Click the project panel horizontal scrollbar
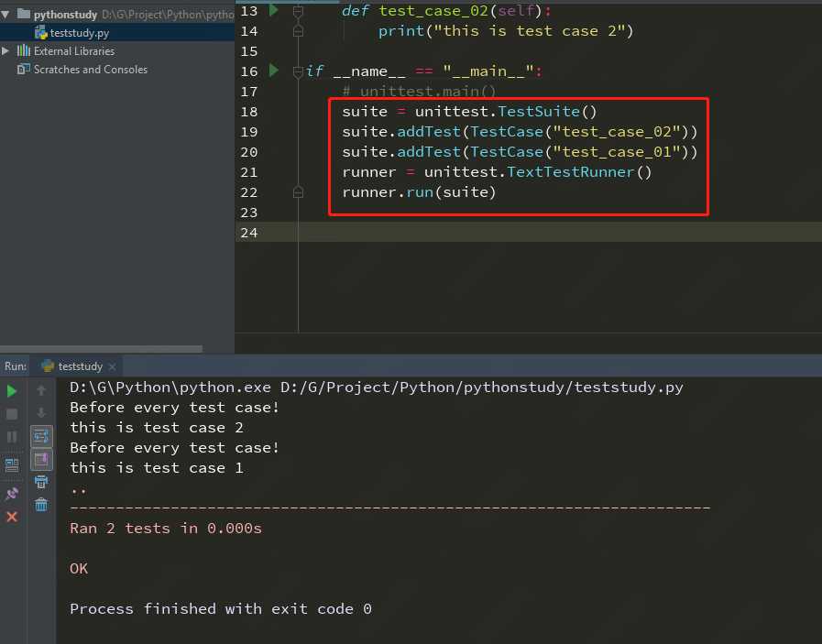The image size is (822, 644). pyautogui.click(x=101, y=348)
